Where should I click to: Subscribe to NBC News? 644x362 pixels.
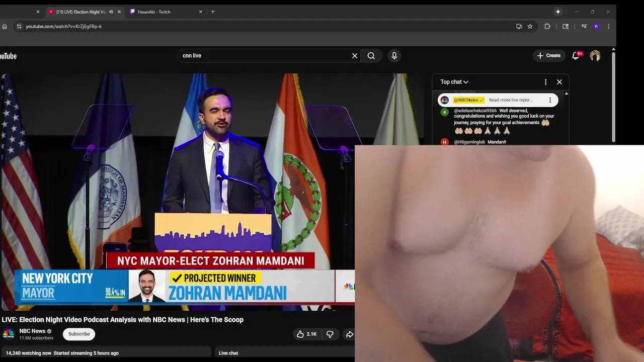[79, 334]
